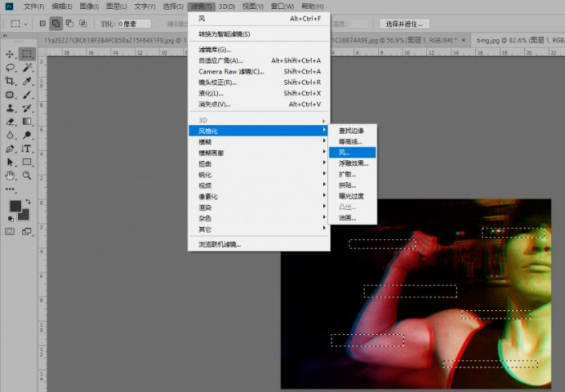The height and width of the screenshot is (392, 565).
Task: Enable Add to selection mode
Action: click(56, 23)
